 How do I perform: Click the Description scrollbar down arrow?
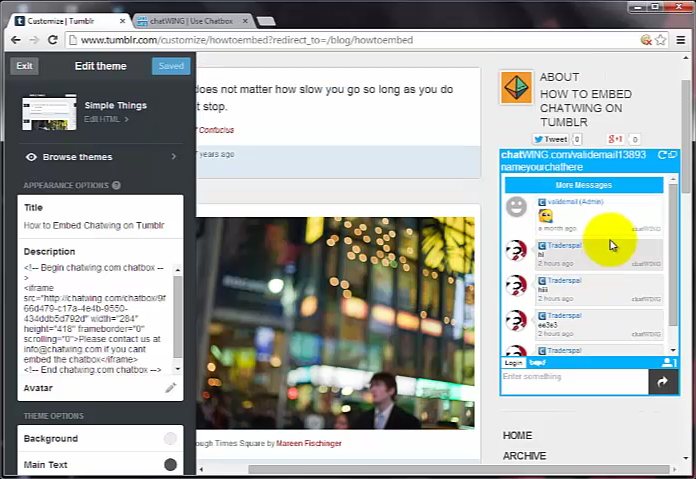[178, 369]
